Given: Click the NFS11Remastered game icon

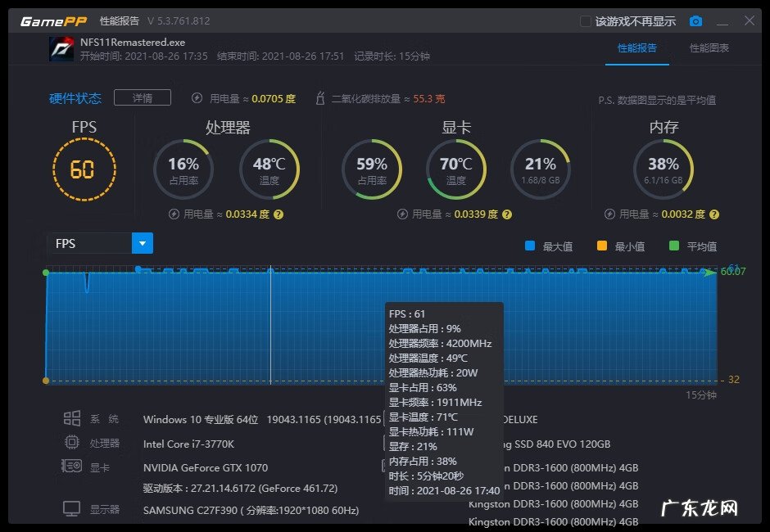Looking at the screenshot, I should click(x=61, y=48).
